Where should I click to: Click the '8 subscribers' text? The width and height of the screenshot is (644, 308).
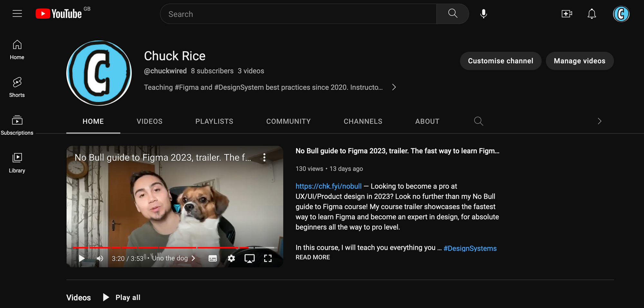coord(212,71)
